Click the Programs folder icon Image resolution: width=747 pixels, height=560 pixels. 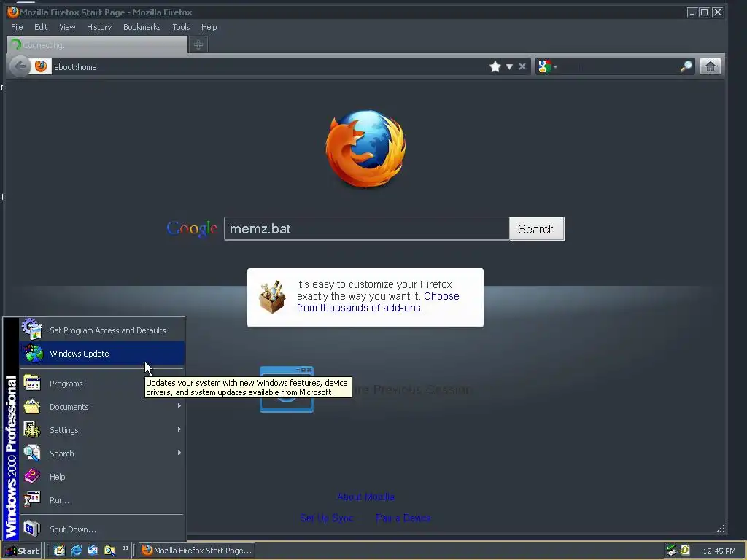[x=32, y=384]
